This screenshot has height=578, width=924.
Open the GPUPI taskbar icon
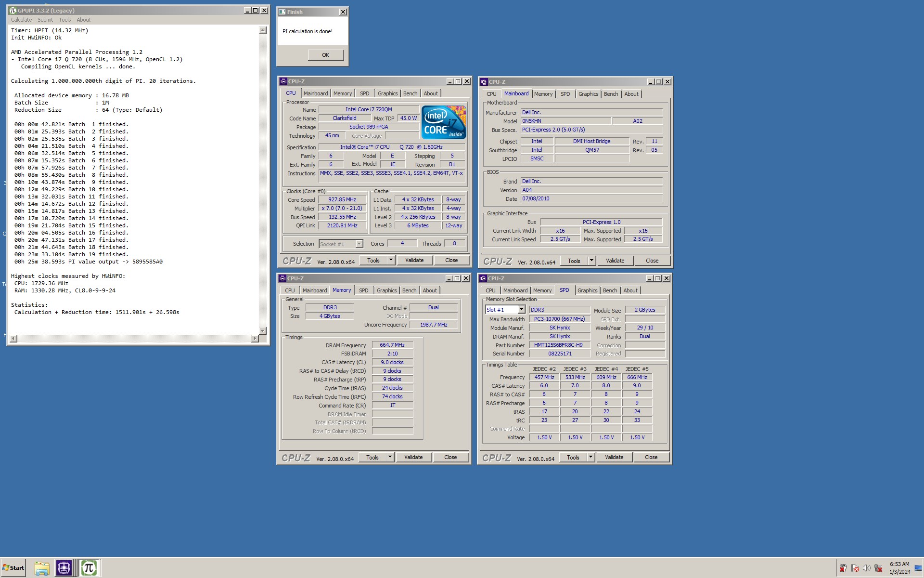[x=89, y=568]
